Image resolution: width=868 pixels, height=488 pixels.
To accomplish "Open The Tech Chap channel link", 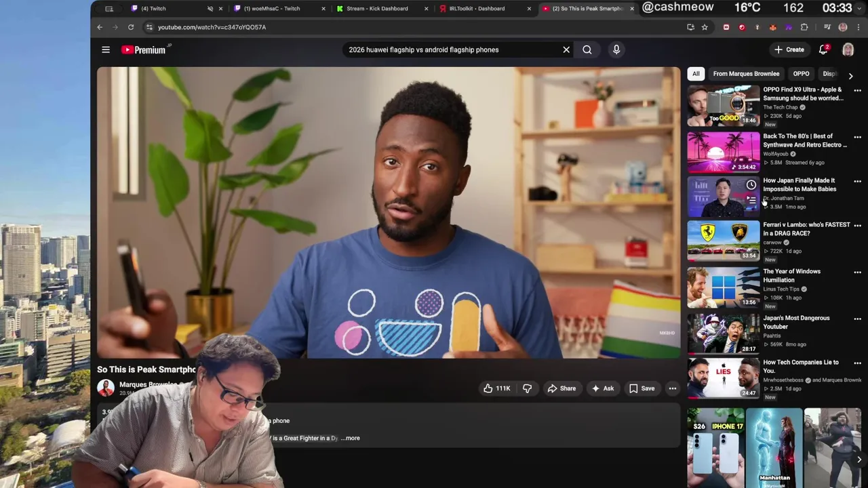I will point(781,107).
